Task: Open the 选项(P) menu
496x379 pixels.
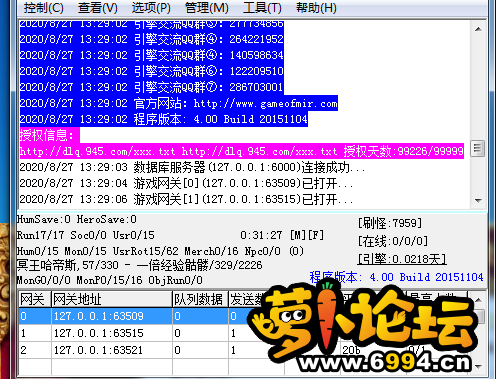Action: 151,8
